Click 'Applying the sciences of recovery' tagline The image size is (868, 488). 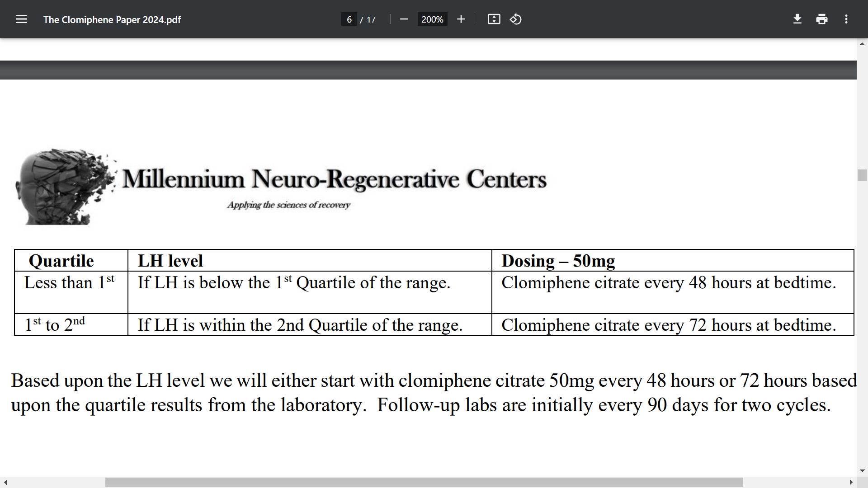288,205
